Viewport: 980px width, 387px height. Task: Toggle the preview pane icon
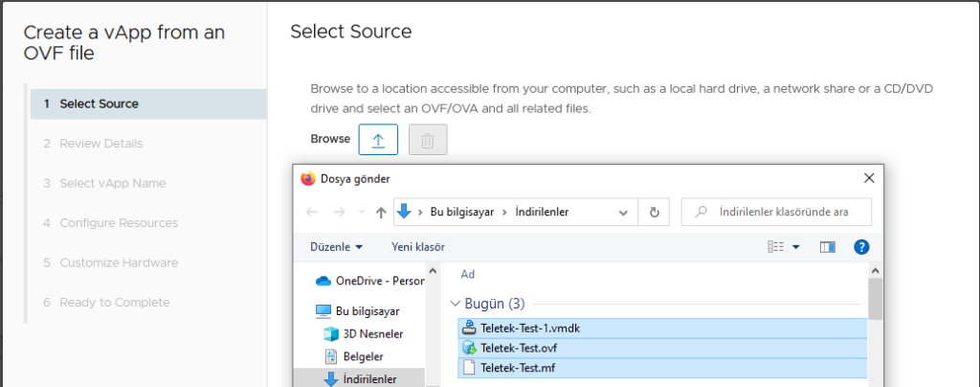click(828, 247)
